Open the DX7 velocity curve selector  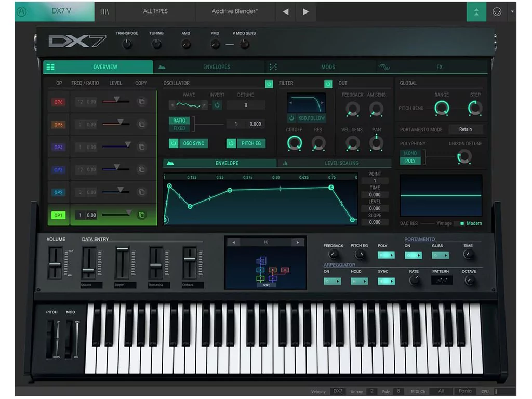point(338,391)
